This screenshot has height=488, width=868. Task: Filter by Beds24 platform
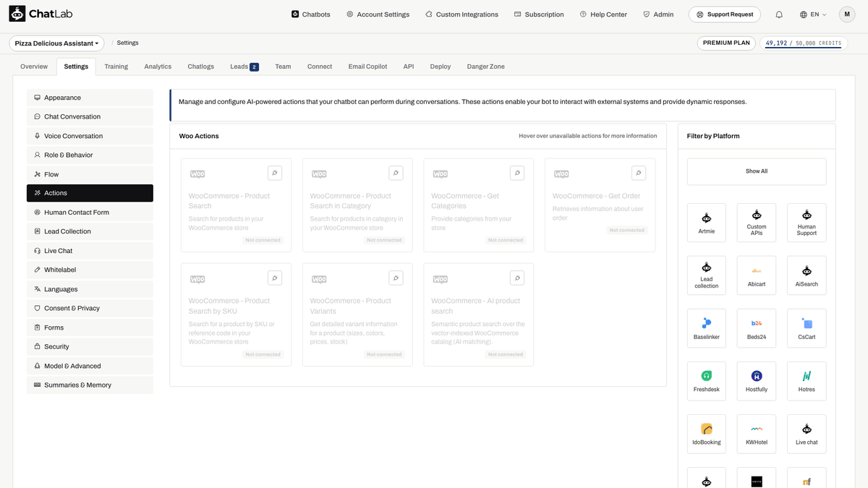[757, 328]
